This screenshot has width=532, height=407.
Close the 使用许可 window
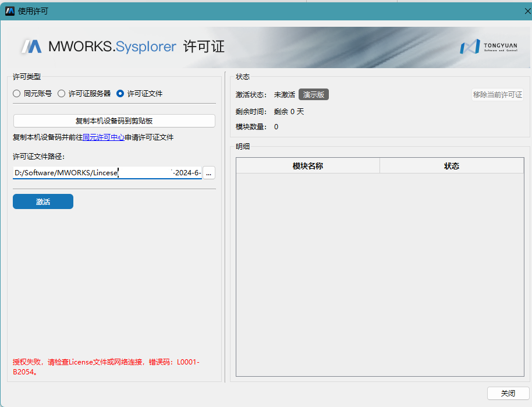(527, 11)
